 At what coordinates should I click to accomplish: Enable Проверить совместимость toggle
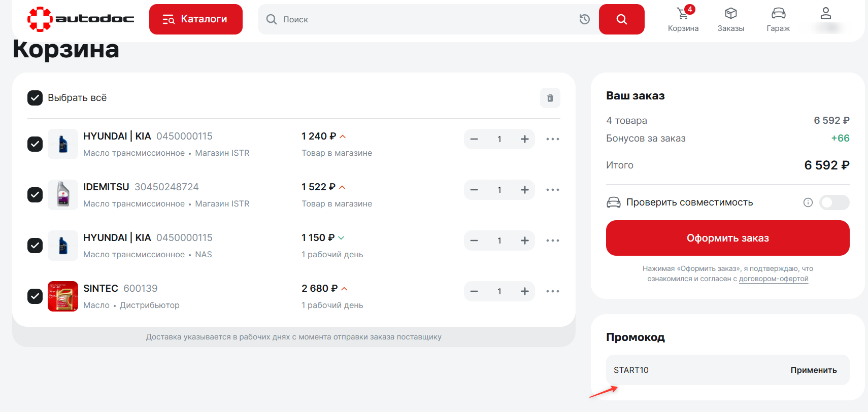tap(833, 202)
